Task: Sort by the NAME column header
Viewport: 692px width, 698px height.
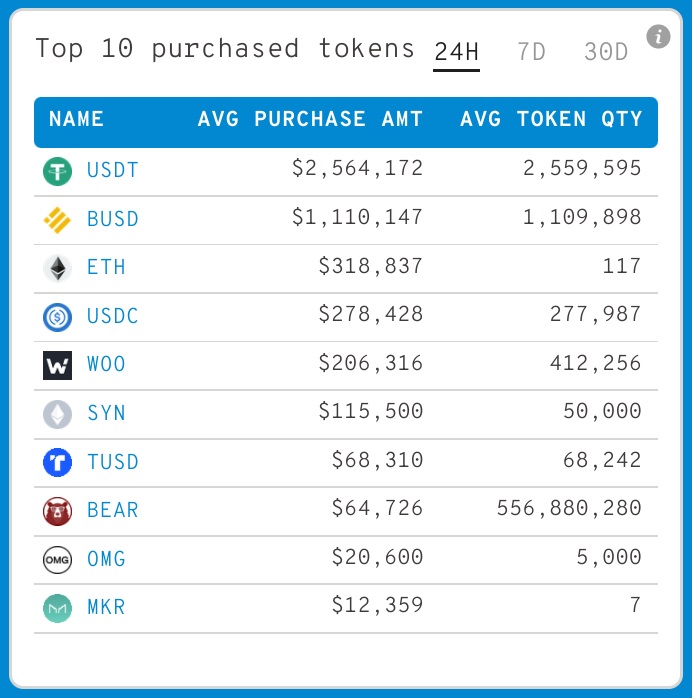Action: click(x=76, y=120)
